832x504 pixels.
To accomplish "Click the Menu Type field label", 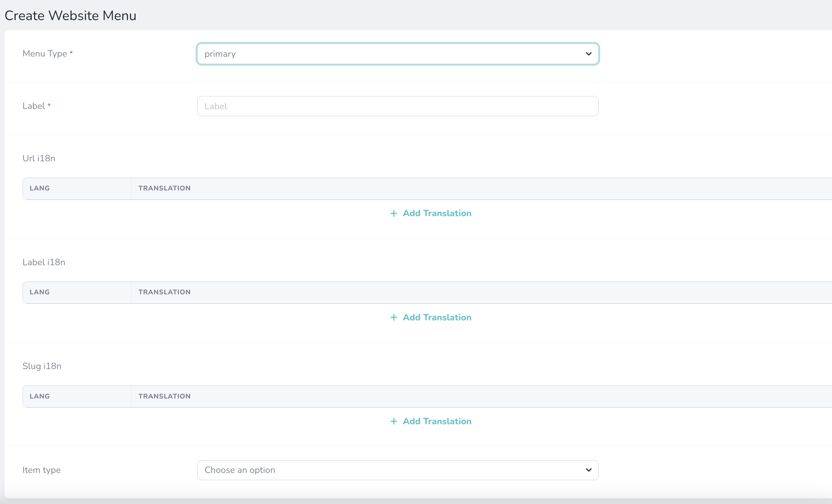I will (x=45, y=54).
